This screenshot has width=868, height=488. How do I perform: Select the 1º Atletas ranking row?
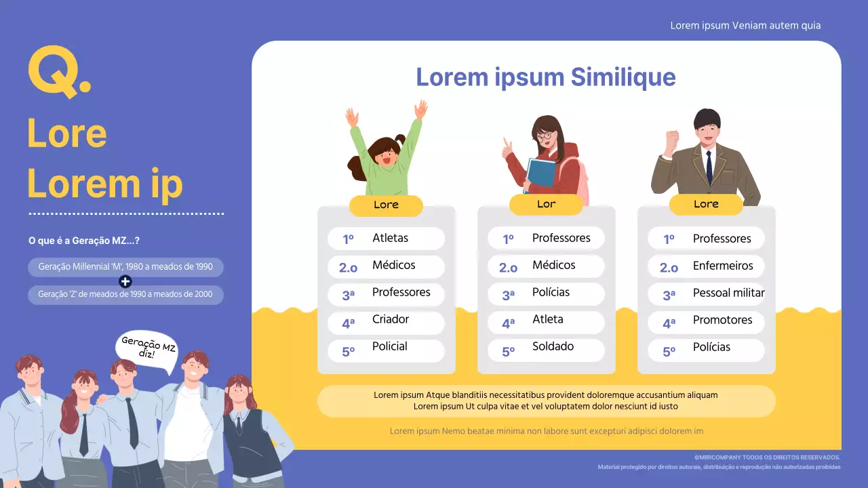386,239
